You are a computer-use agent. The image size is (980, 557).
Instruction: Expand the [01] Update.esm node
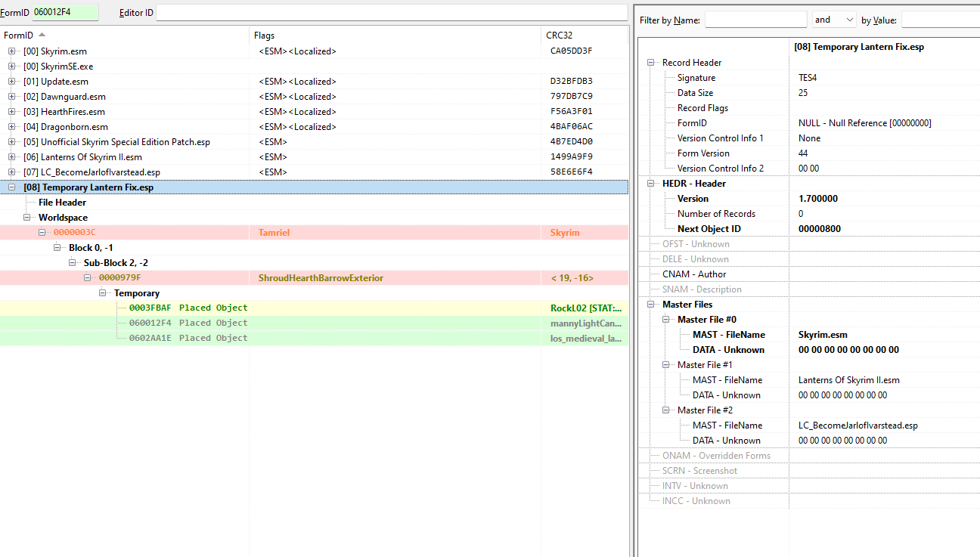coord(11,82)
